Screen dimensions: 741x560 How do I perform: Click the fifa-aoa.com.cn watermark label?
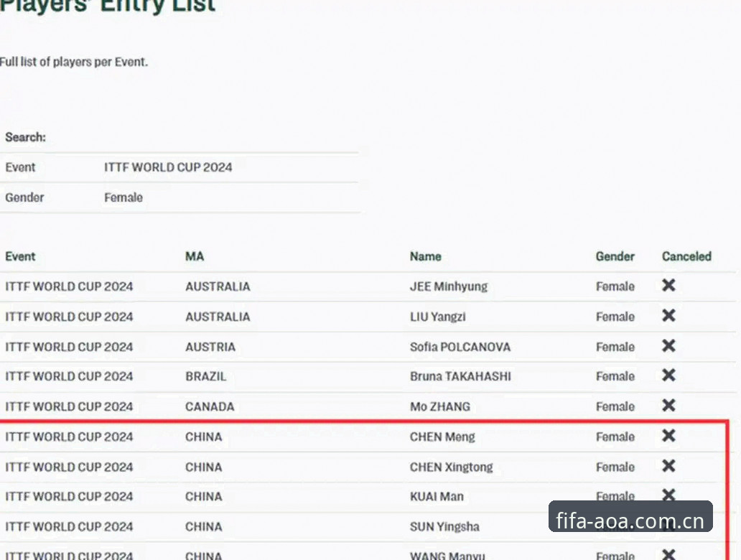click(x=630, y=516)
